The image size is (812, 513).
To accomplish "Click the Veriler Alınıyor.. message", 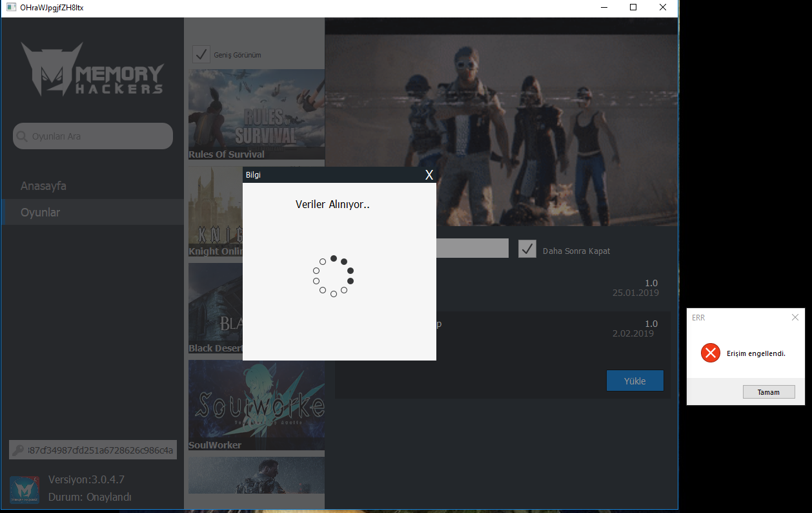I will coord(332,204).
